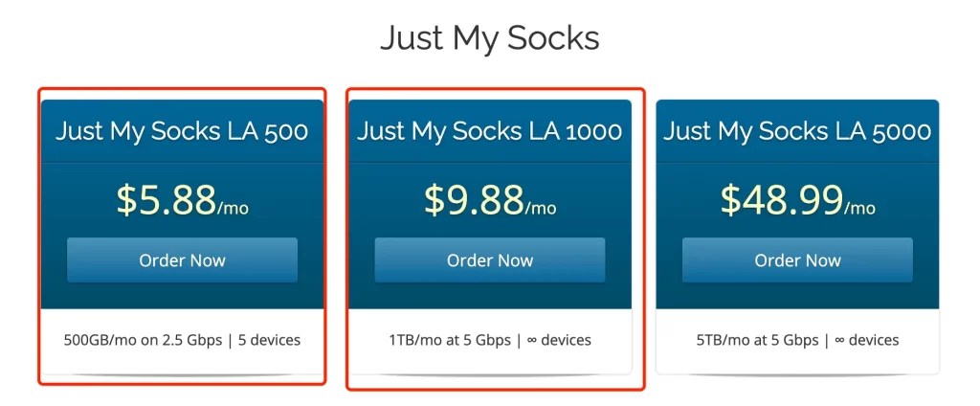Click the '/mo' suffix next to $48.99

point(860,208)
